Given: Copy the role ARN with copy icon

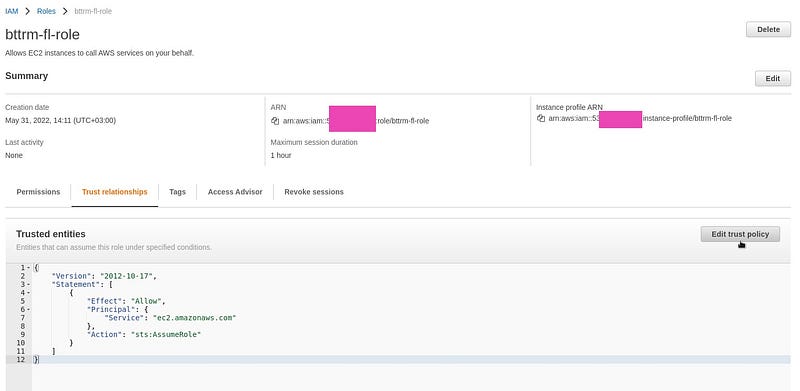Looking at the screenshot, I should click(x=275, y=121).
